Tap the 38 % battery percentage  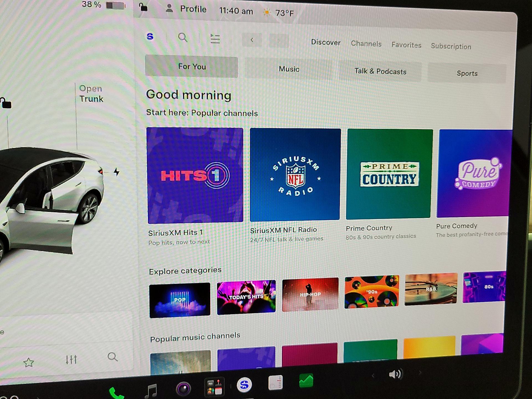pos(91,4)
